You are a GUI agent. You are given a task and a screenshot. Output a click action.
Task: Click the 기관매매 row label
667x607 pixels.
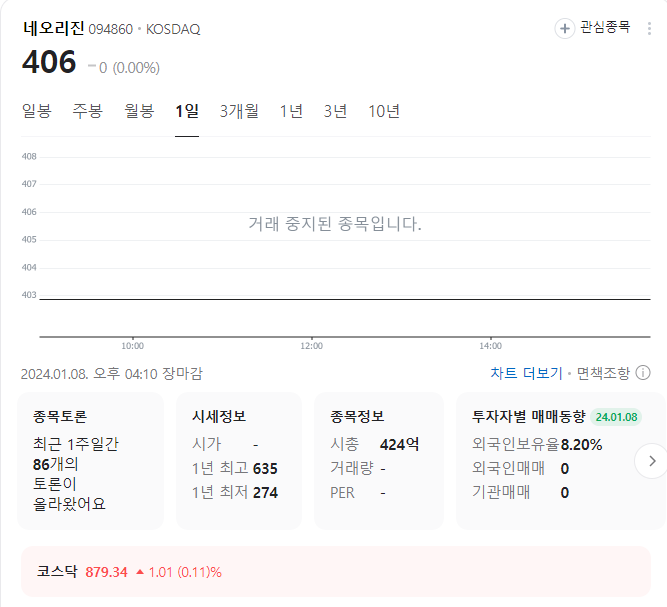click(x=501, y=492)
